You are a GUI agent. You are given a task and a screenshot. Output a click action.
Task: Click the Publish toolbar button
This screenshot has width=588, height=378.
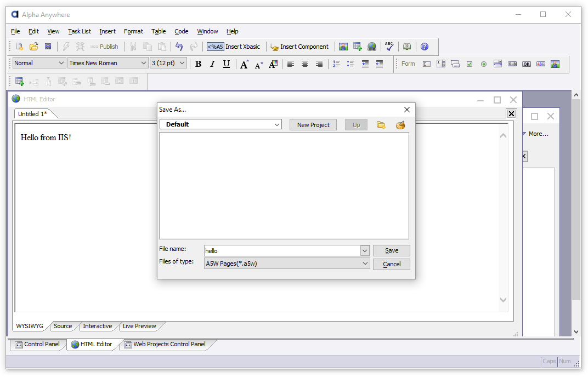pyautogui.click(x=104, y=47)
